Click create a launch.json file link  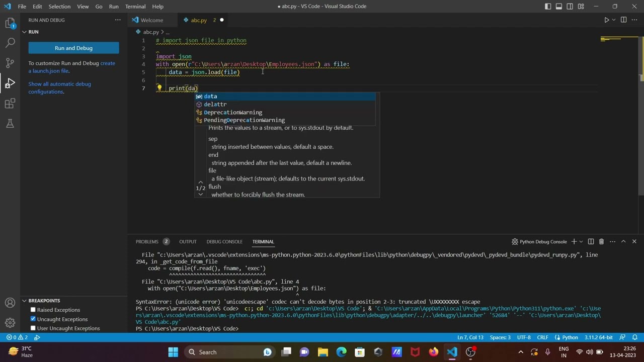pyautogui.click(x=71, y=67)
